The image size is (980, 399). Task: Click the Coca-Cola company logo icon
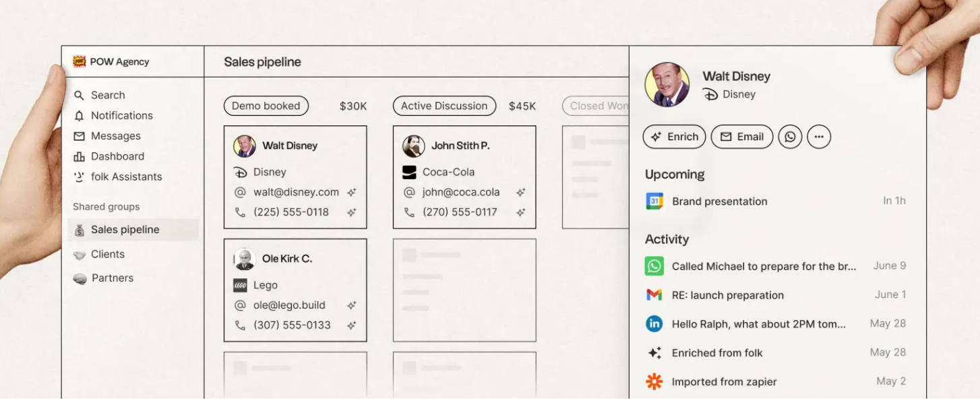(409, 173)
